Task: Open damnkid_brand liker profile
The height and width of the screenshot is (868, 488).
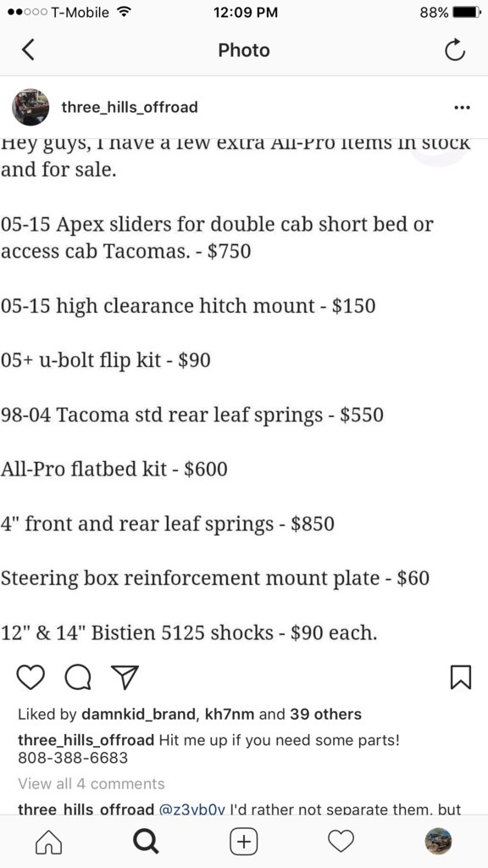Action: tap(138, 714)
